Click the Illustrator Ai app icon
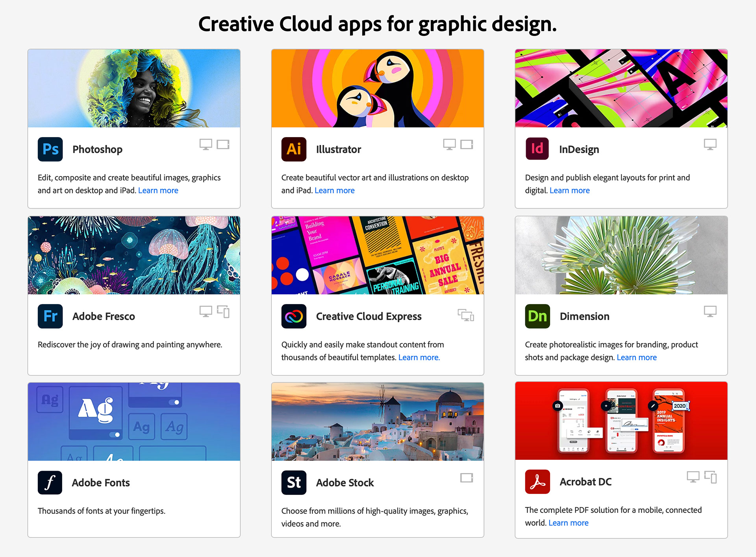 point(294,149)
